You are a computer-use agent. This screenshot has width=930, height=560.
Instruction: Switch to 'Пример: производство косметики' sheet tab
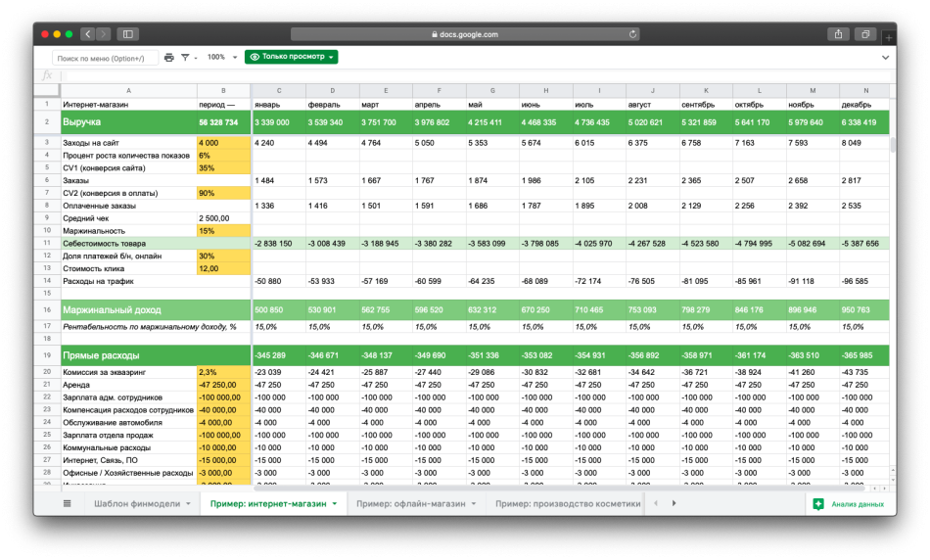pyautogui.click(x=567, y=504)
